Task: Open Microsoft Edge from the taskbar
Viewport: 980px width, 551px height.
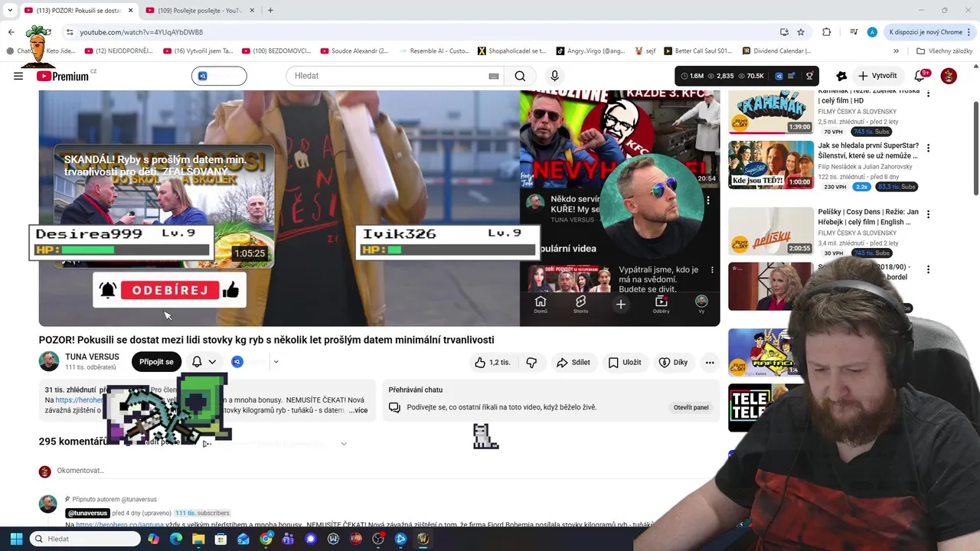Action: pos(176,539)
